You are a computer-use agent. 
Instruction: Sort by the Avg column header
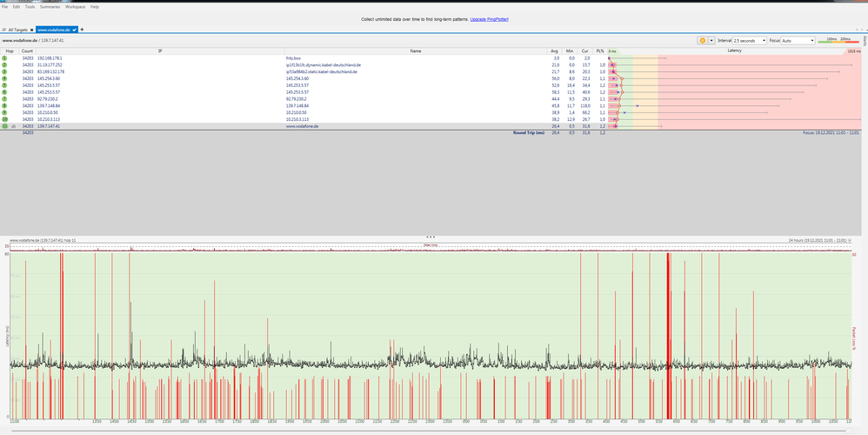coord(555,51)
